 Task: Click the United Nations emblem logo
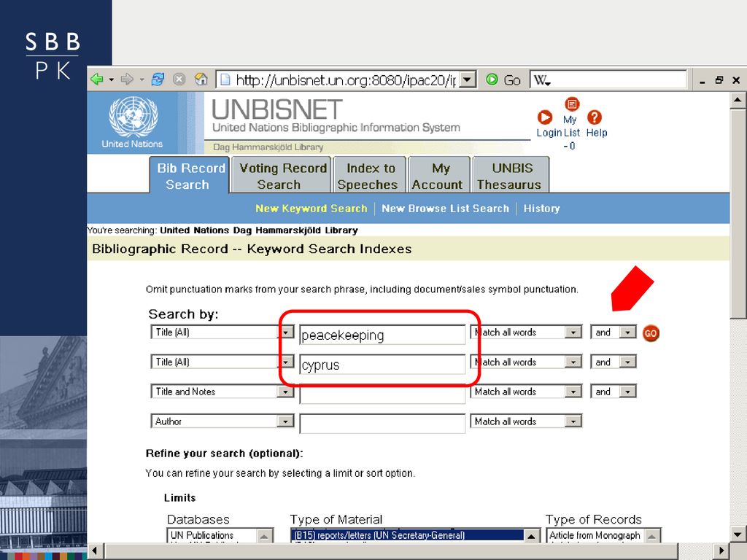(x=133, y=117)
